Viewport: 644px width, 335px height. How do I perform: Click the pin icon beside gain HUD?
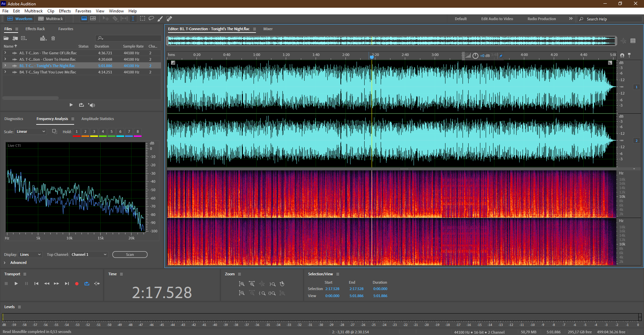coord(501,56)
